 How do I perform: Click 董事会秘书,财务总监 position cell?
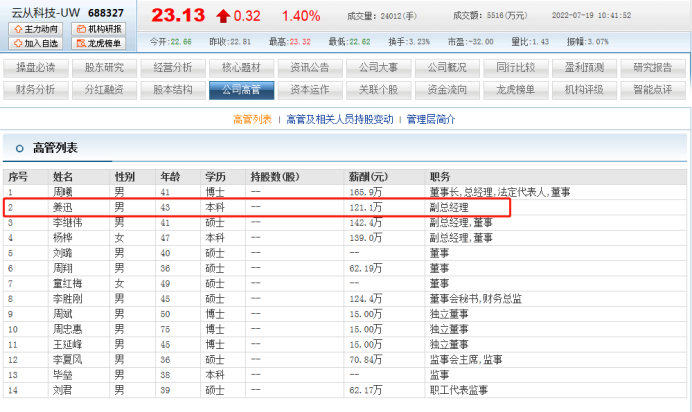pos(476,299)
